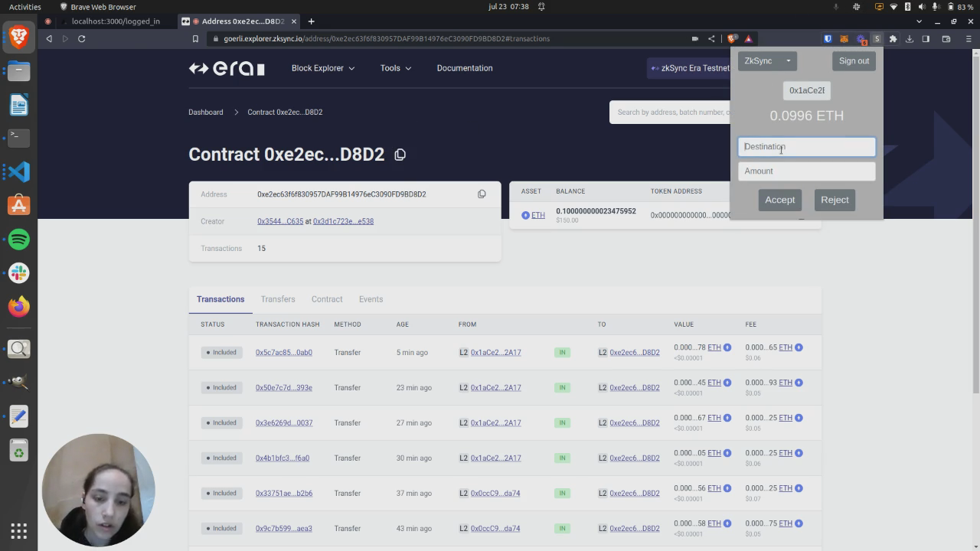The image size is (980, 551).
Task: Switch to the Contract tab
Action: tap(327, 299)
